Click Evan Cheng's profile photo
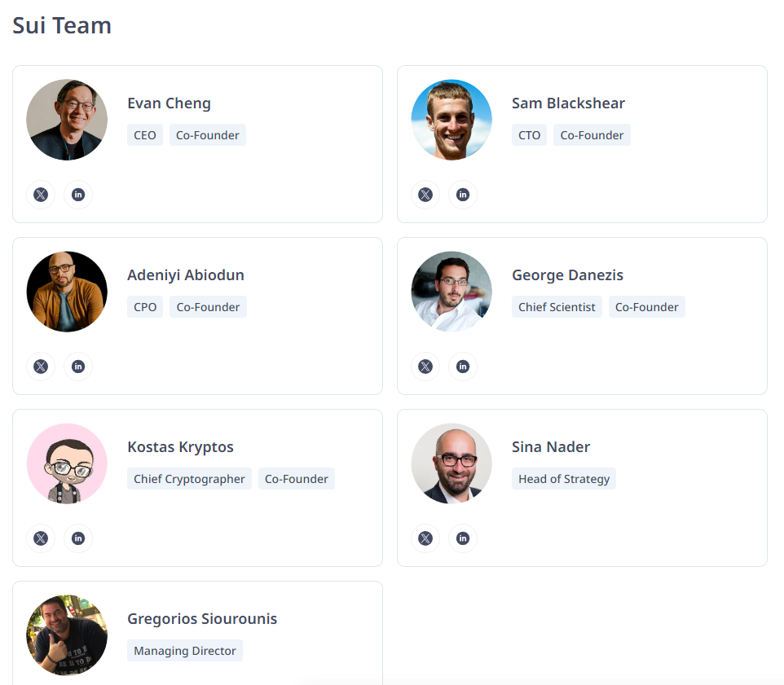Image resolution: width=784 pixels, height=685 pixels. (x=67, y=120)
